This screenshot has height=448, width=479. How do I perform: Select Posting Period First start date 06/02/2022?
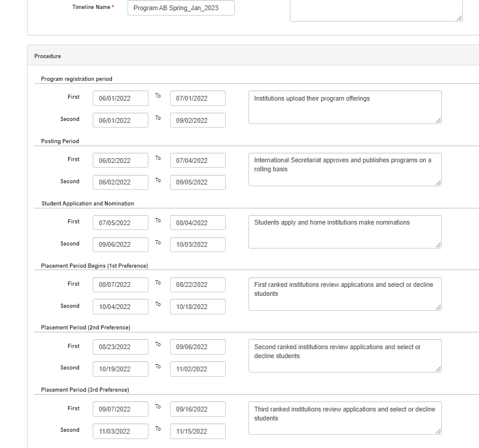(120, 161)
